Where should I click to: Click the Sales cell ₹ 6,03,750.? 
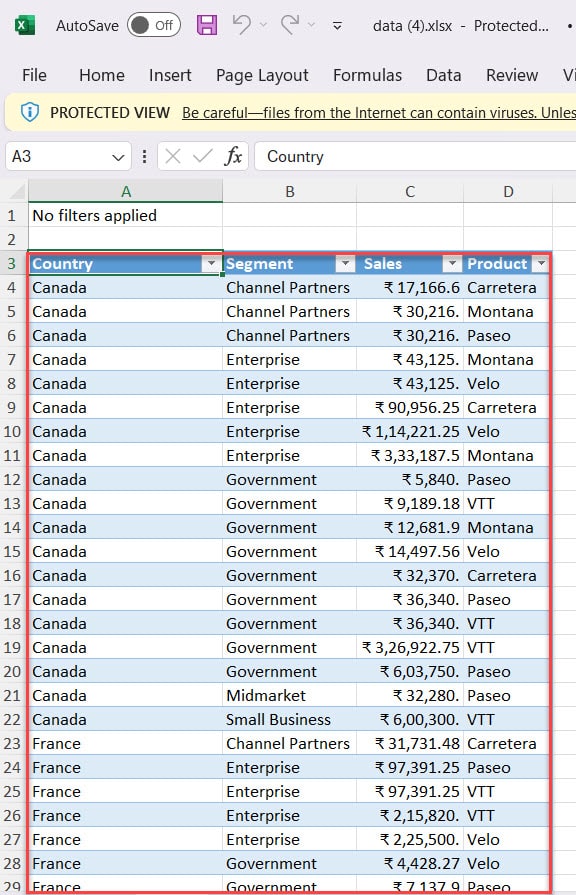(x=410, y=671)
